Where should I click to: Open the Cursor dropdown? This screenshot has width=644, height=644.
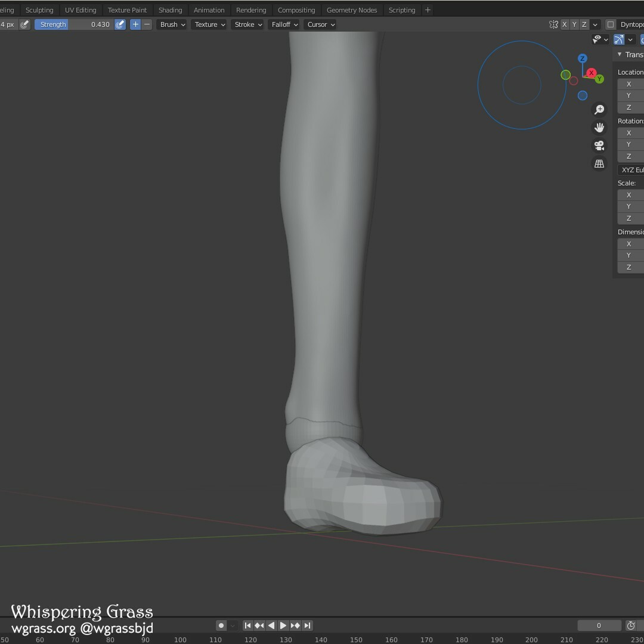[x=320, y=24]
